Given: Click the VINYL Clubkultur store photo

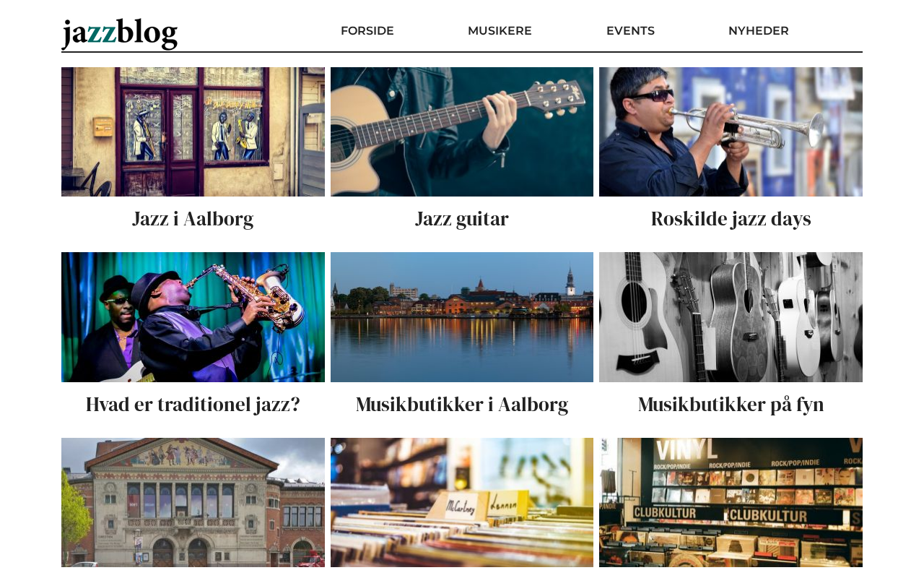Looking at the screenshot, I should point(731,502).
